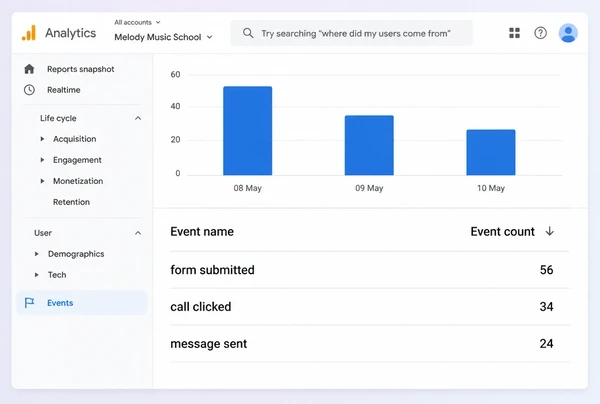Open Reports snapshot page

pyautogui.click(x=80, y=69)
